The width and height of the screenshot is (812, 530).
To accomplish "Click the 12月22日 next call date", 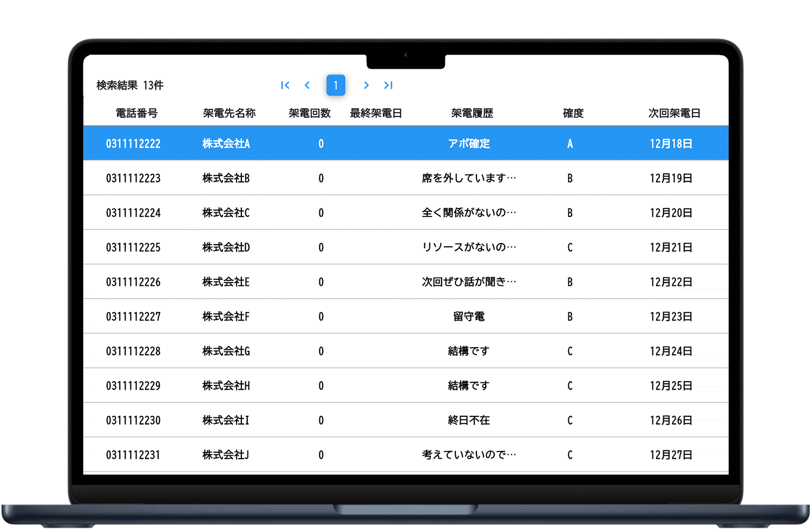I will click(671, 283).
